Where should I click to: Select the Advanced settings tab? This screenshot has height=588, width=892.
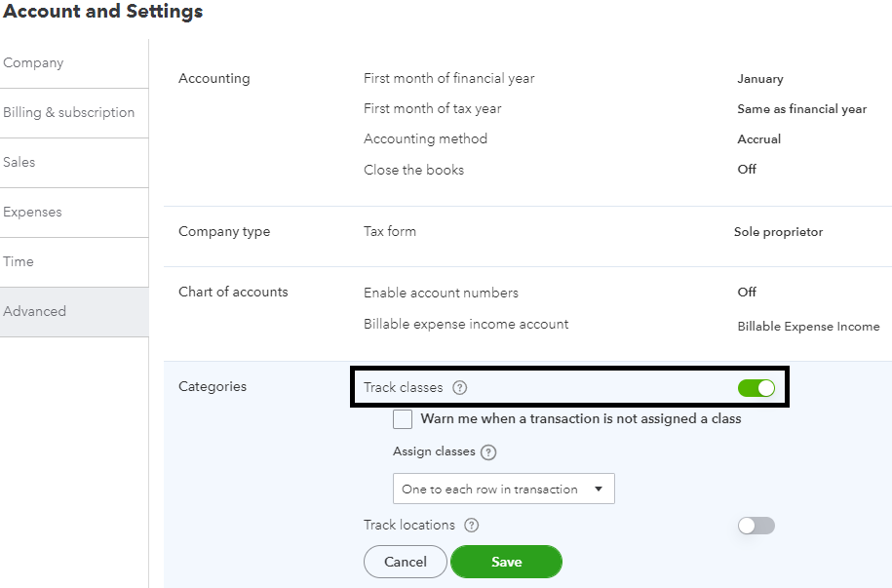[35, 312]
